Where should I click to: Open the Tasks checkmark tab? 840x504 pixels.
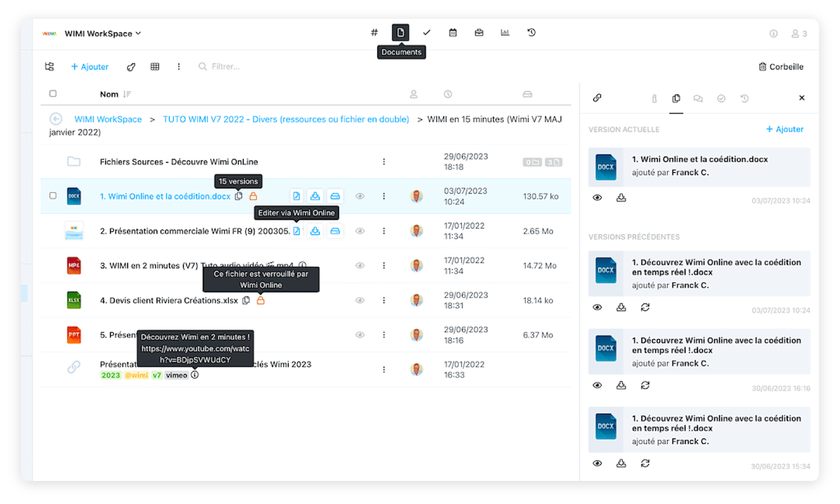(426, 33)
